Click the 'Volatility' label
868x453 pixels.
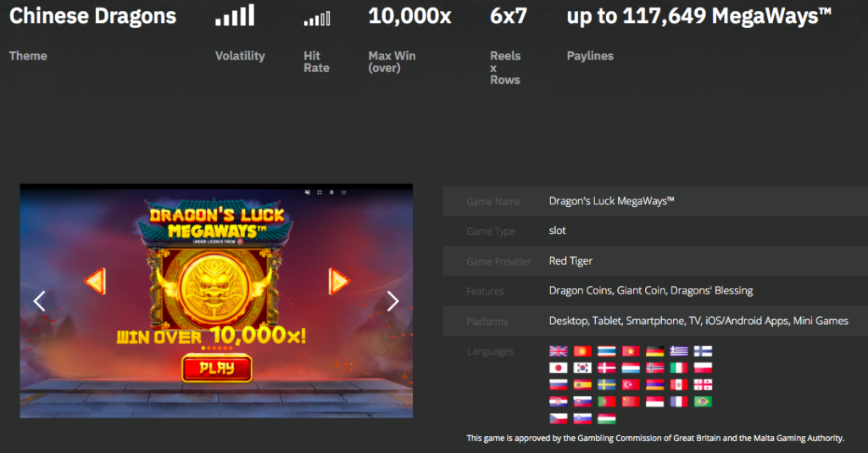(240, 56)
